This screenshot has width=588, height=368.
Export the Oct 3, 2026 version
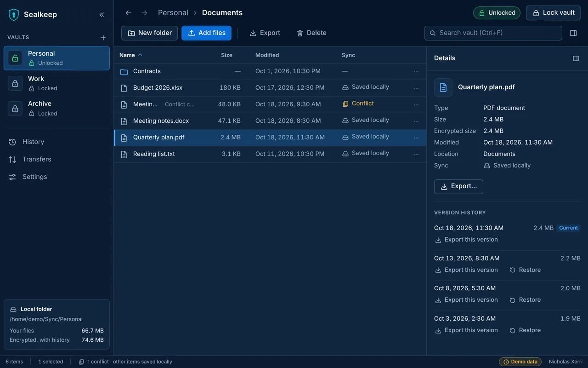pos(466,330)
